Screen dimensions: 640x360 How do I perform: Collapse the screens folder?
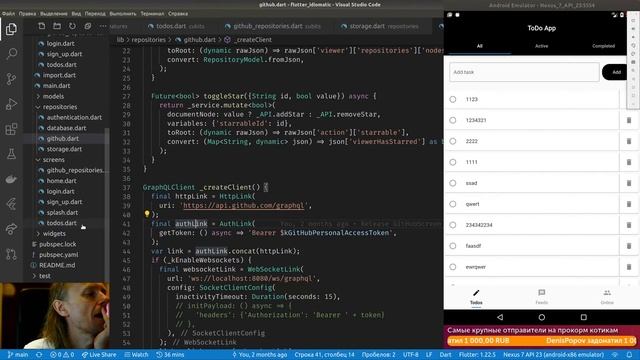point(53,160)
